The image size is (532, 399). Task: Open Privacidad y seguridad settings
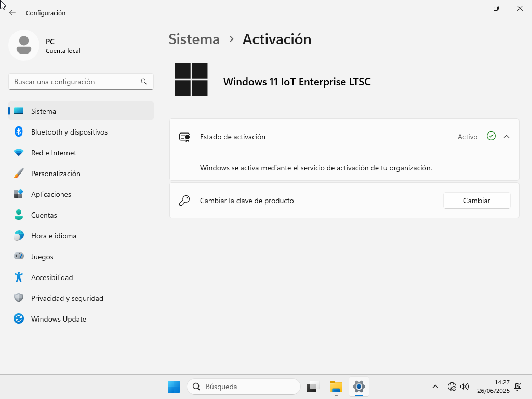coord(81,298)
